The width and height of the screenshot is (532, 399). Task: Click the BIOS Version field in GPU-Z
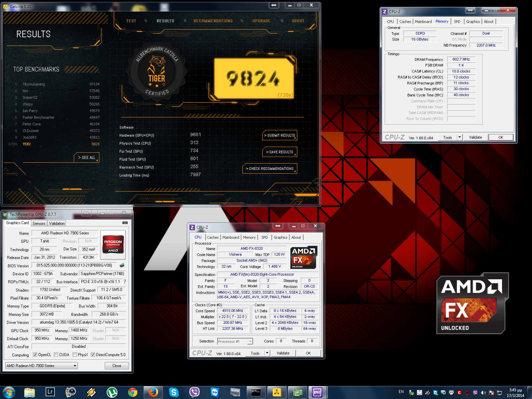(74, 265)
